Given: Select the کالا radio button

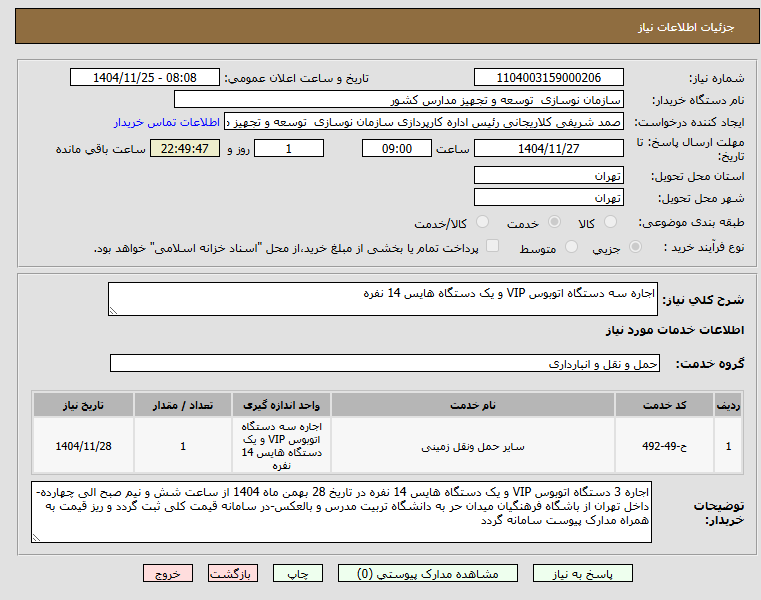Looking at the screenshot, I should pyautogui.click(x=610, y=222).
